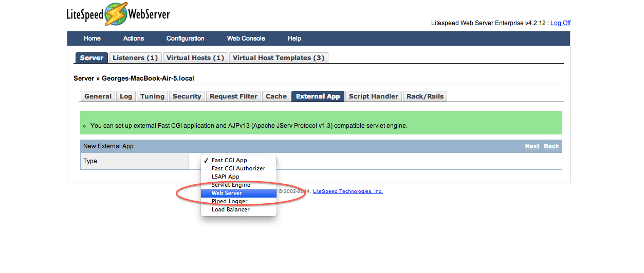Go to the Home menu item
644x273 pixels.
pyautogui.click(x=92, y=38)
